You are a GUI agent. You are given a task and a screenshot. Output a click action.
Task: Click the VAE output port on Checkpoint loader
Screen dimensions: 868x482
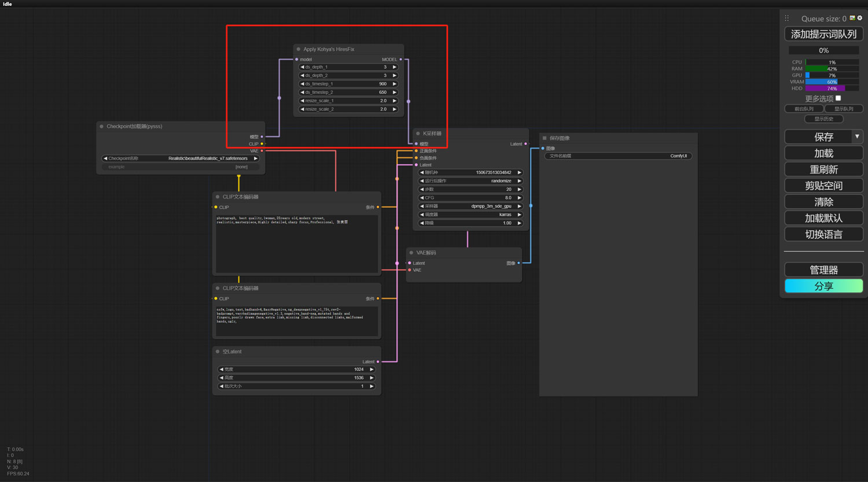[x=262, y=151]
